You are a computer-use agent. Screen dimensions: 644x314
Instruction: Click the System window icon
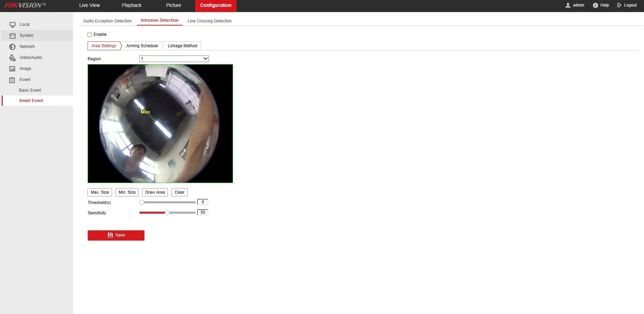click(x=12, y=36)
